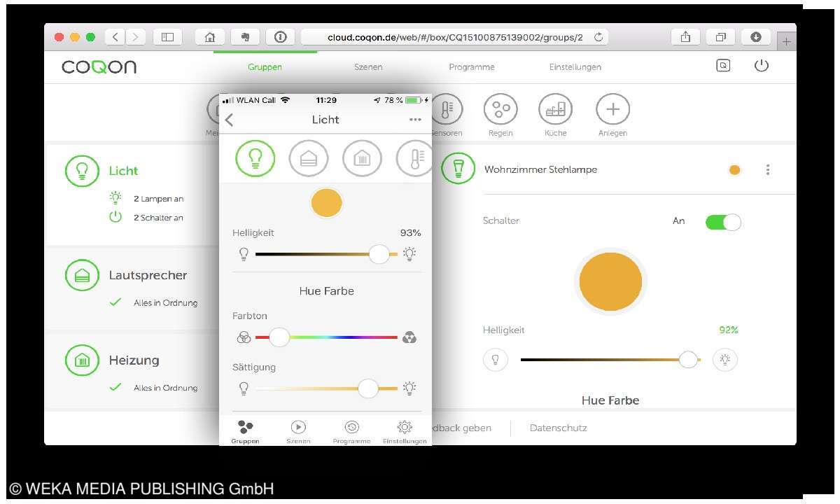Screen dimensions: 840x504
Task: Click the power icon in web header
Action: (762, 66)
